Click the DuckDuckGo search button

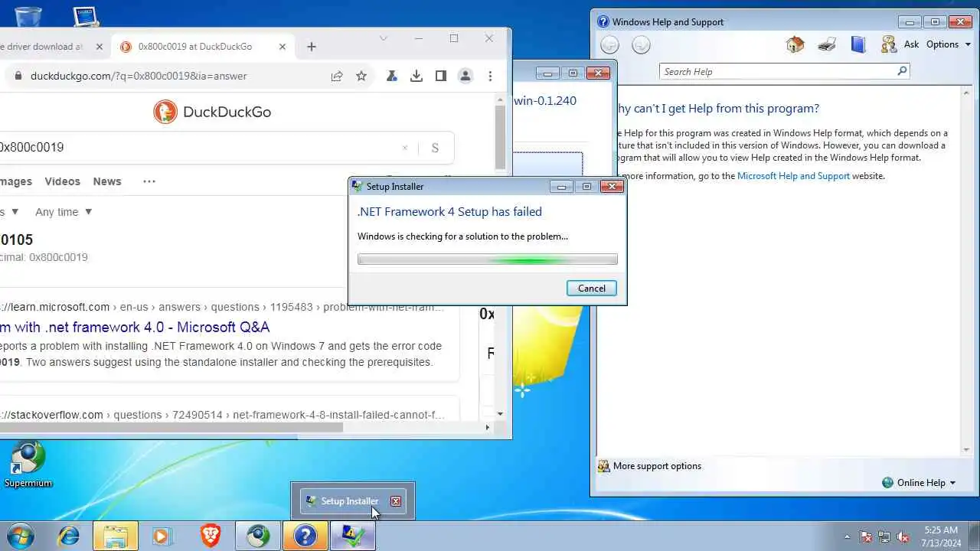(x=435, y=148)
